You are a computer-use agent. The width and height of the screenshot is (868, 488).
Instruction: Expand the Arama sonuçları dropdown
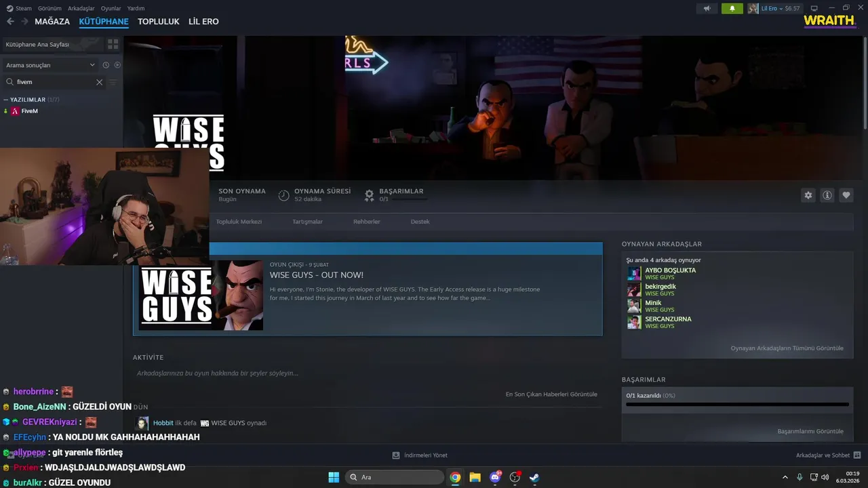click(50, 65)
